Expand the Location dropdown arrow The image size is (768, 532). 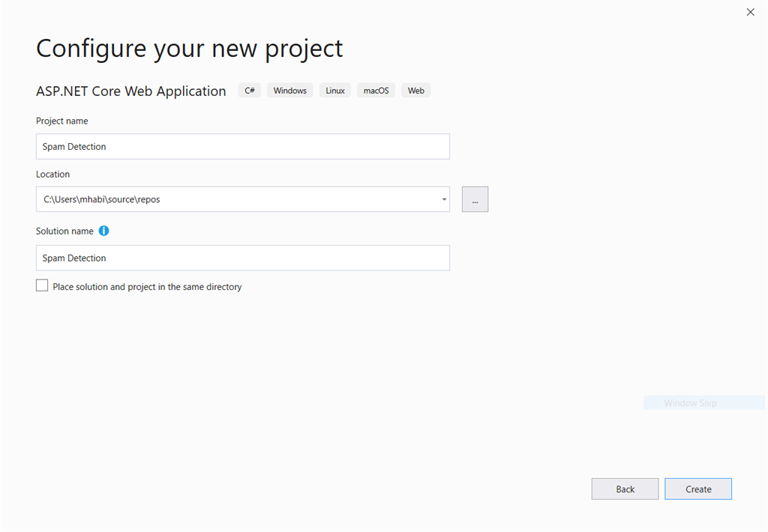point(444,199)
